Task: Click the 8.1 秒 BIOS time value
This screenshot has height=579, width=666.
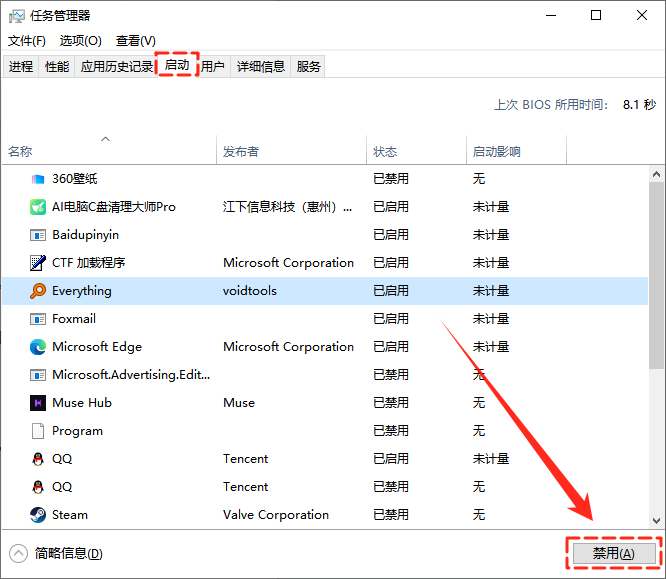Action: (x=639, y=105)
